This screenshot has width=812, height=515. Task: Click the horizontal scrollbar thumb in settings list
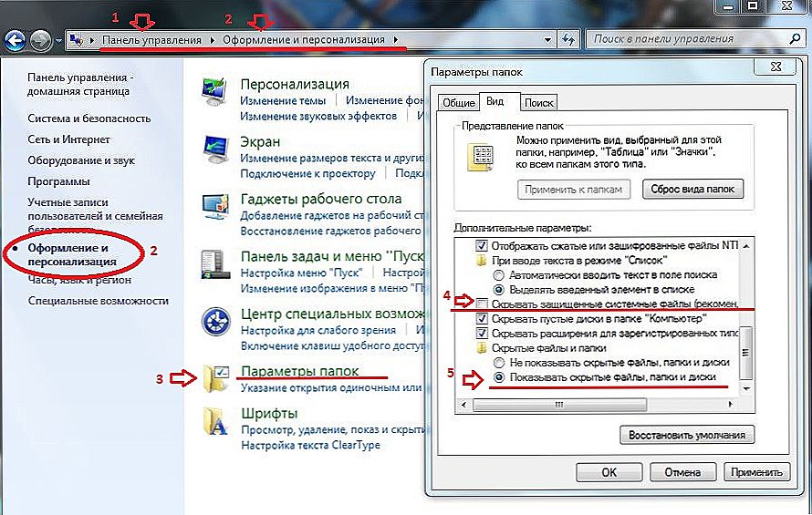point(559,405)
